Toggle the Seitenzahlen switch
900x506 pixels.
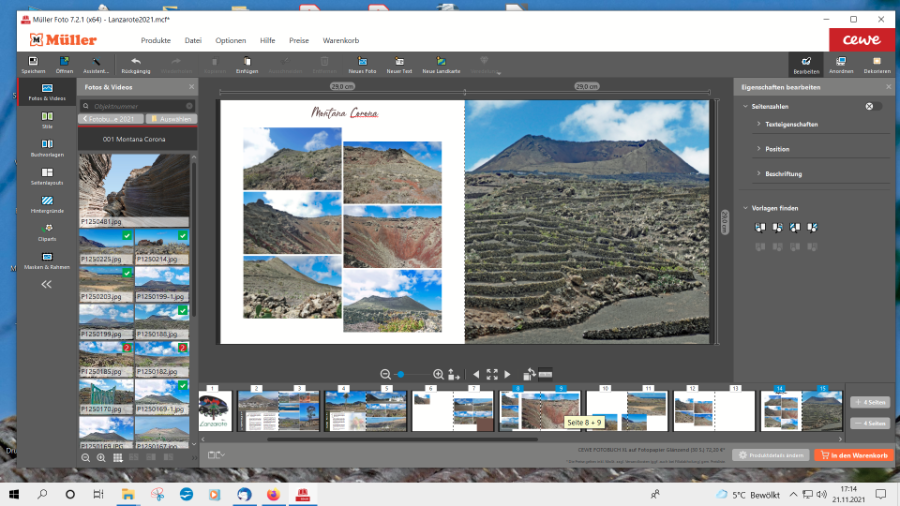click(x=873, y=106)
